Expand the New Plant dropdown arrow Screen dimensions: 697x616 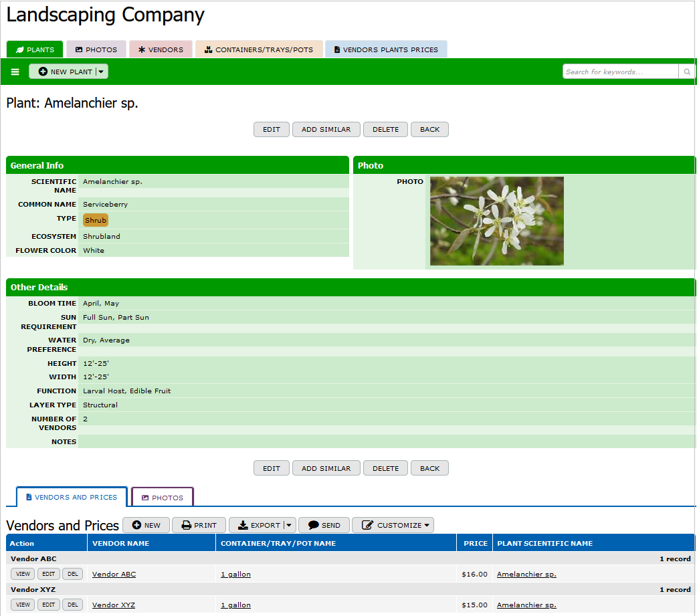(101, 72)
